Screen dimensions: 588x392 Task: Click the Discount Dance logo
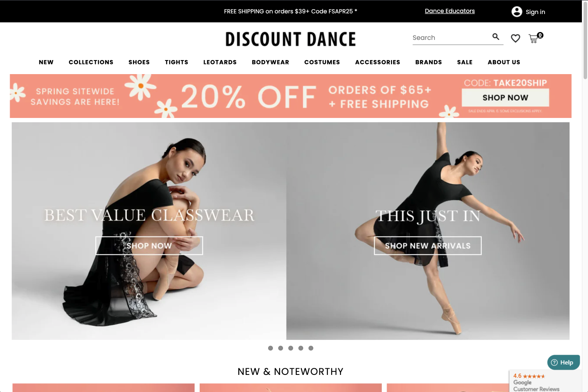tap(290, 39)
